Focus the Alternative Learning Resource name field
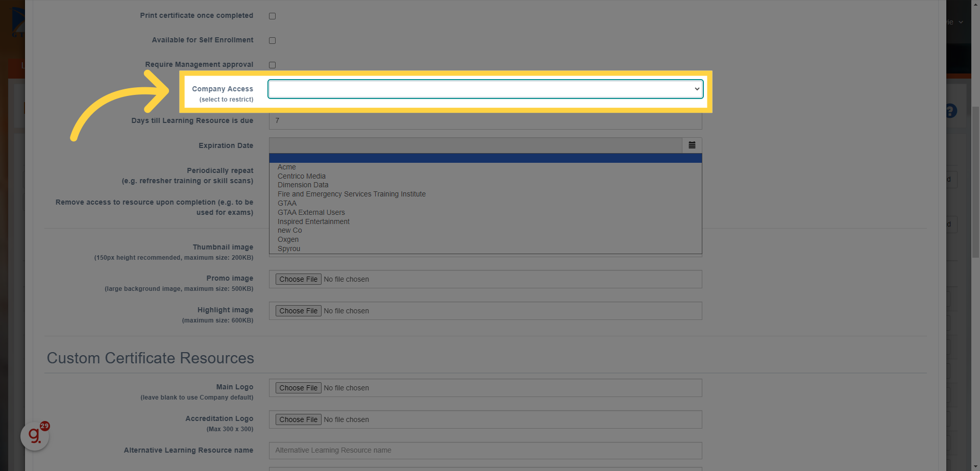The height and width of the screenshot is (471, 980). coord(485,451)
